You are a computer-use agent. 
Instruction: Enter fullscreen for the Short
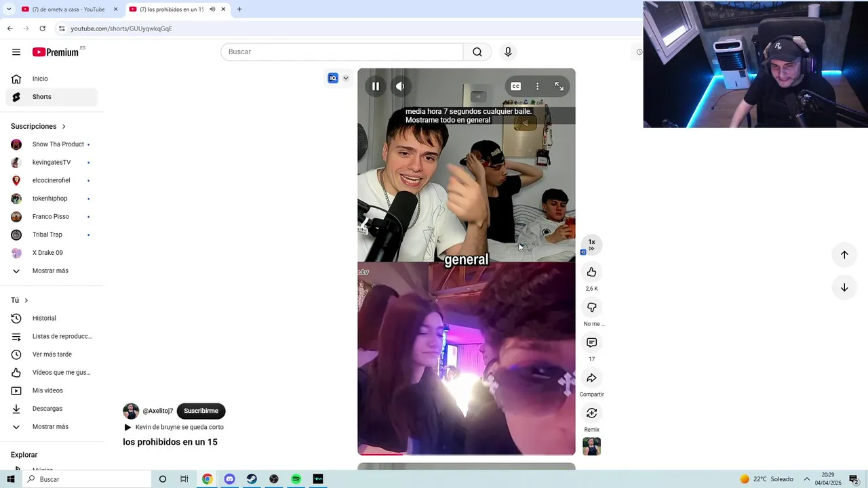[x=559, y=86]
